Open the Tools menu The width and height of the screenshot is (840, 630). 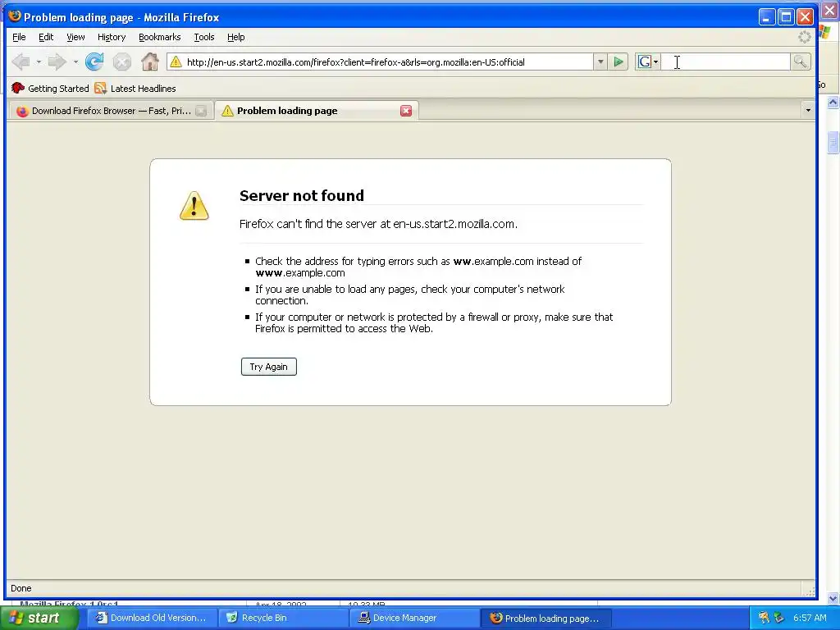pyautogui.click(x=204, y=37)
